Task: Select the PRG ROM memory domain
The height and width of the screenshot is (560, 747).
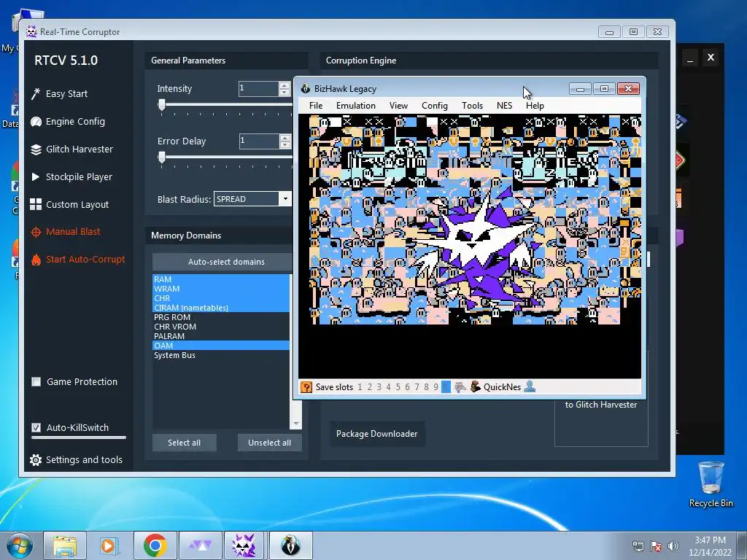Action: [220, 317]
